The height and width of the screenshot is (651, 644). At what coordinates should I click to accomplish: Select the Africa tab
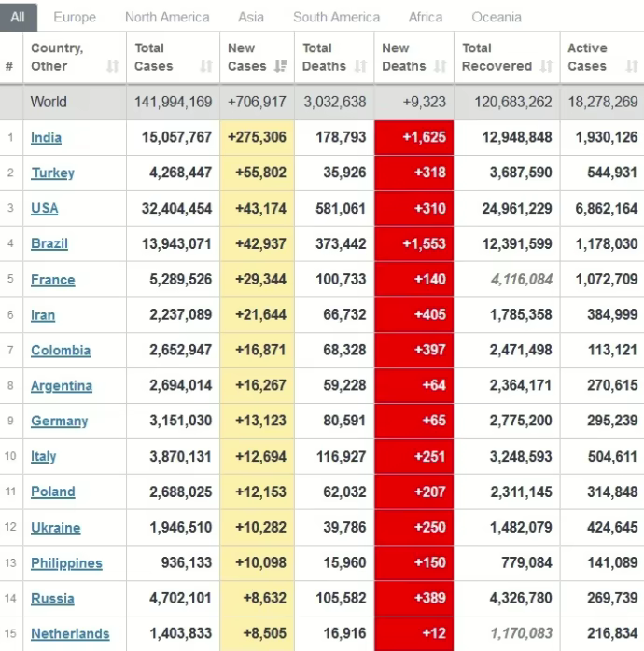tap(426, 17)
